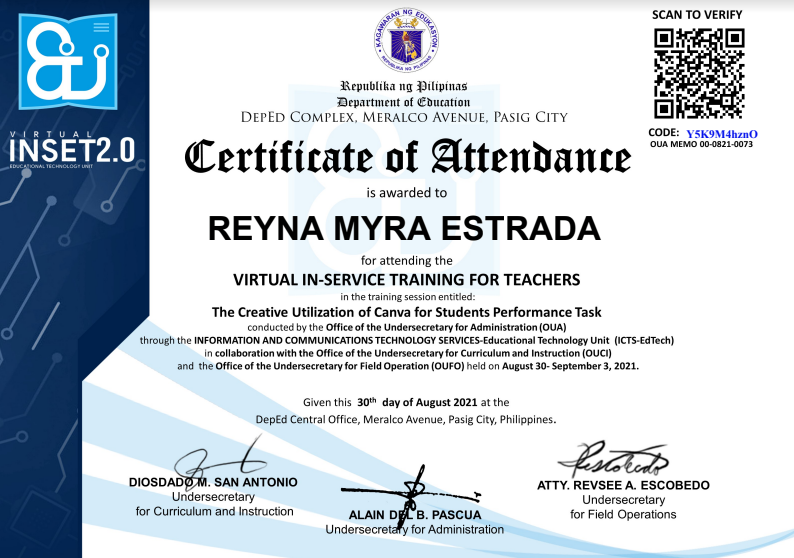The image size is (794, 558).
Task: Click the date 'August 30- September 3, 2021.'
Action: tap(570, 366)
